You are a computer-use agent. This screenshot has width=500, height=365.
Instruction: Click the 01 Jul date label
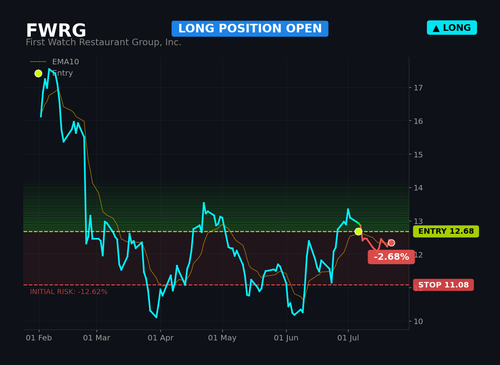click(348, 338)
